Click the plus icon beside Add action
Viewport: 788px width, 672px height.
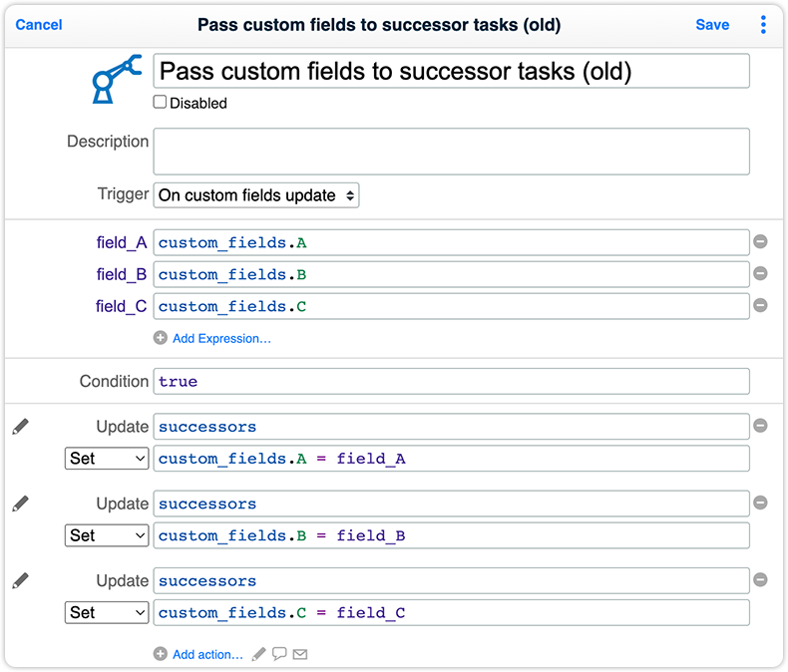pos(161,654)
